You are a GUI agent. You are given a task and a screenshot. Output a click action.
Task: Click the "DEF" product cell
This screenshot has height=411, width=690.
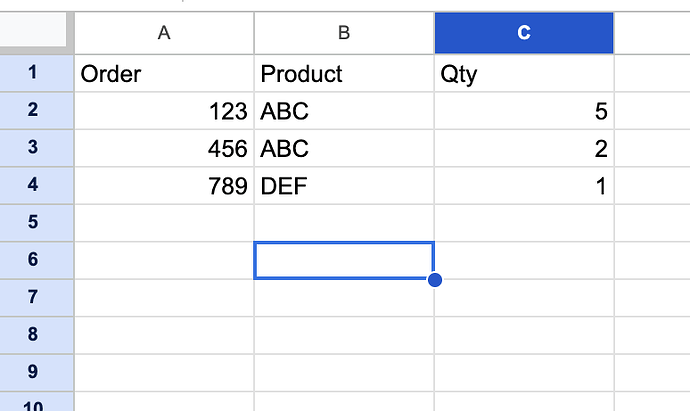coord(344,186)
